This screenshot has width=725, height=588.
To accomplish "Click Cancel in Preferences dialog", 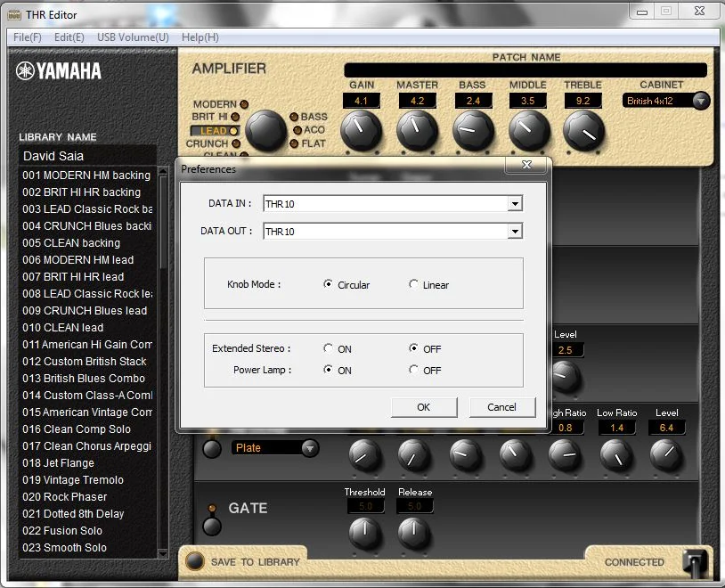I will point(501,407).
